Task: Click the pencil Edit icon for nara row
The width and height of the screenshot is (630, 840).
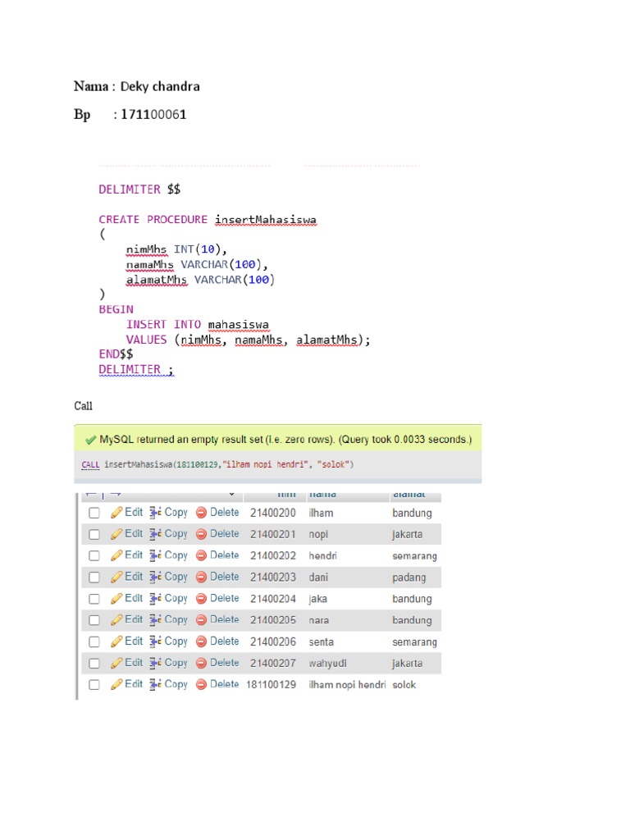Action: coord(116,620)
